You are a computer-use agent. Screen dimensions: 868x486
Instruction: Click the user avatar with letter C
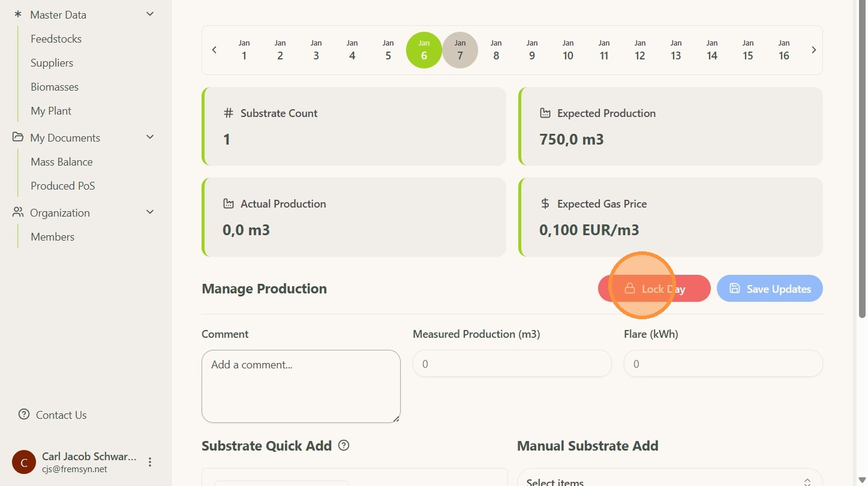[24, 462]
